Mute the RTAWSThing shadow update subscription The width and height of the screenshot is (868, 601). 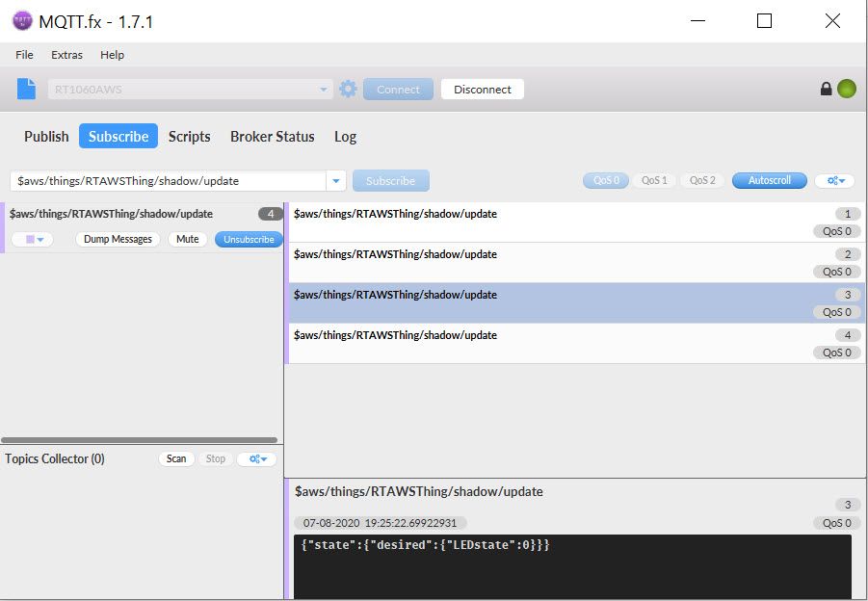188,239
